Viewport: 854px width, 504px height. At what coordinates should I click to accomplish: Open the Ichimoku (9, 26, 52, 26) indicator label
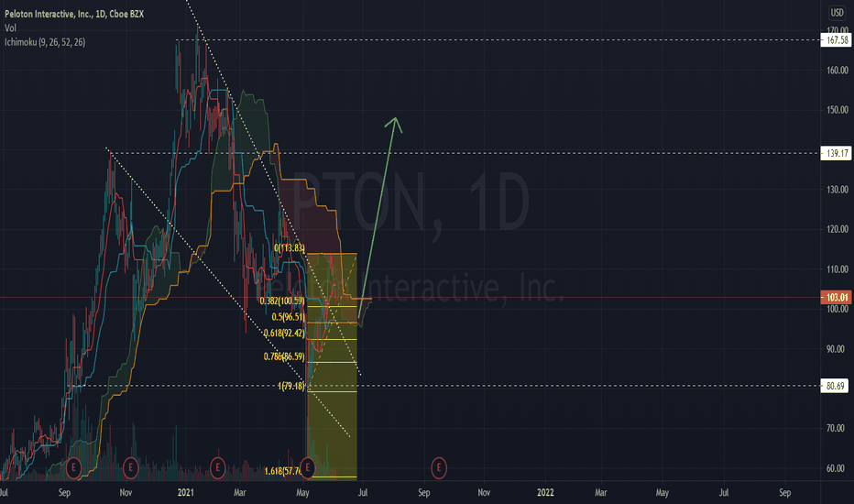(x=45, y=42)
